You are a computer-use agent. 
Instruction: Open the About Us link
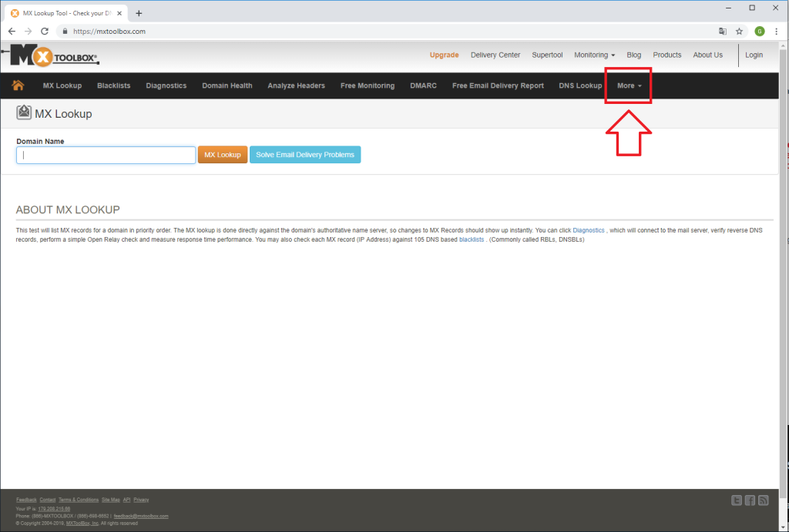(x=708, y=55)
